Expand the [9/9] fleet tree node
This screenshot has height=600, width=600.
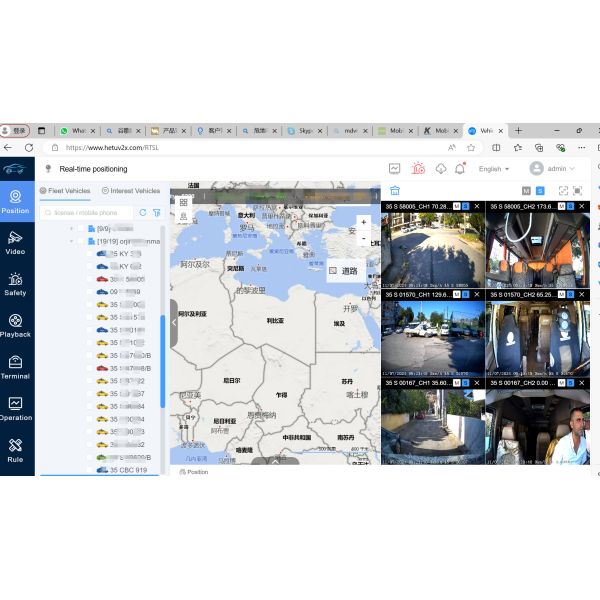tap(70, 228)
